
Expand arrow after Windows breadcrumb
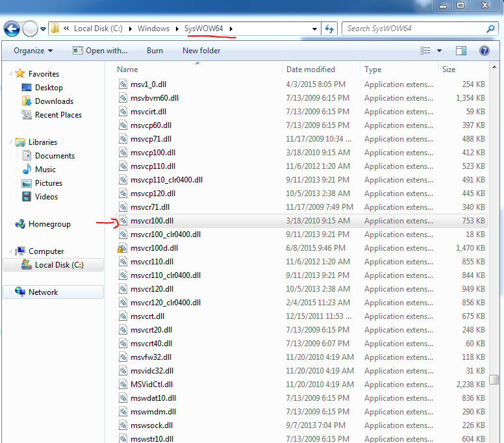[177, 29]
